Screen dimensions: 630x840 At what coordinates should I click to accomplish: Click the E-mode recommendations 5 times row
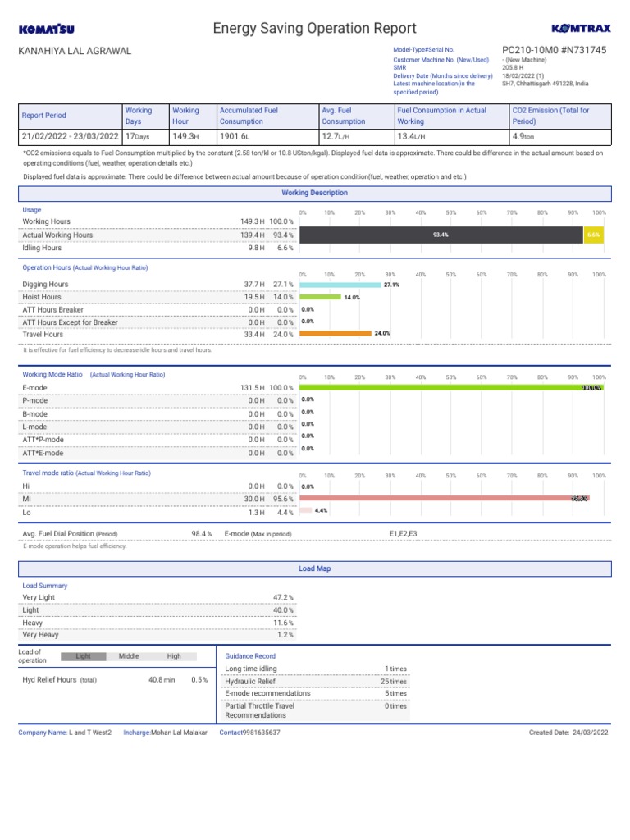pos(316,694)
